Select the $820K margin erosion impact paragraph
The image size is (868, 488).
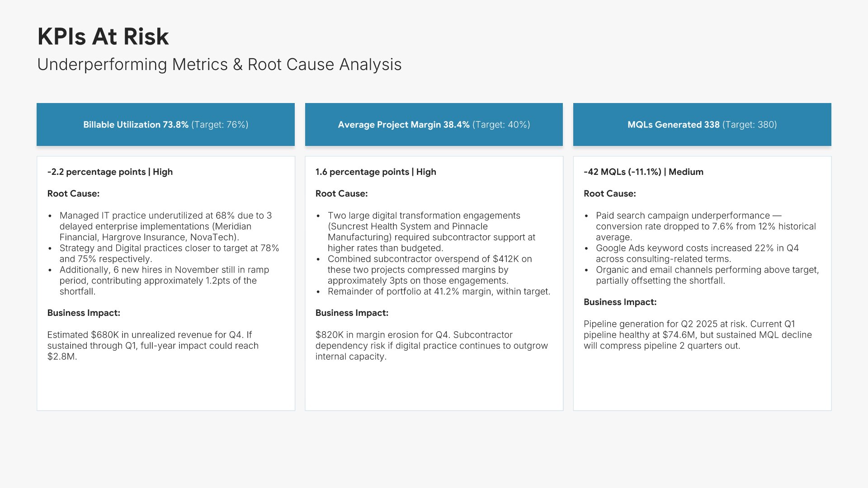pos(431,346)
